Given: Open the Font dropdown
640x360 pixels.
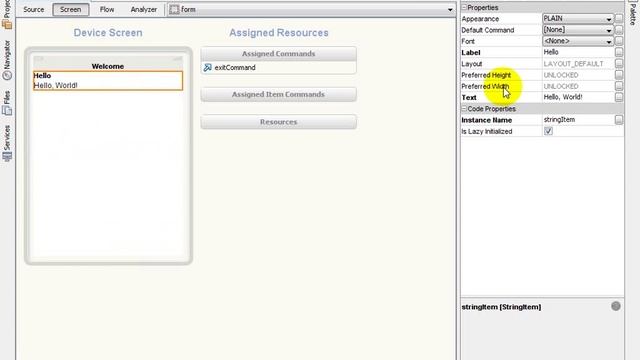Looking at the screenshot, I should coord(578,41).
